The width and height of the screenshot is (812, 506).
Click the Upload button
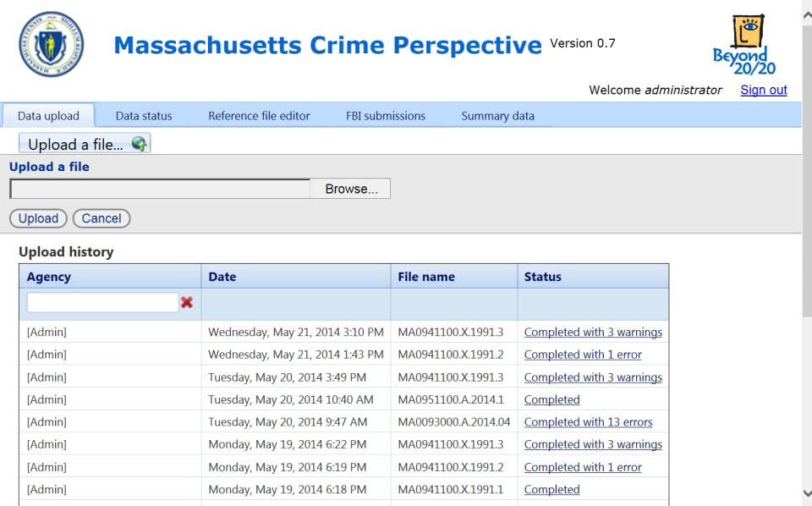click(38, 218)
